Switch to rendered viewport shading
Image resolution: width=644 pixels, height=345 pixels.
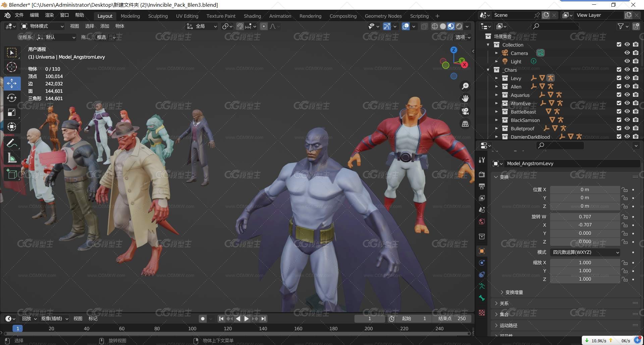click(459, 26)
